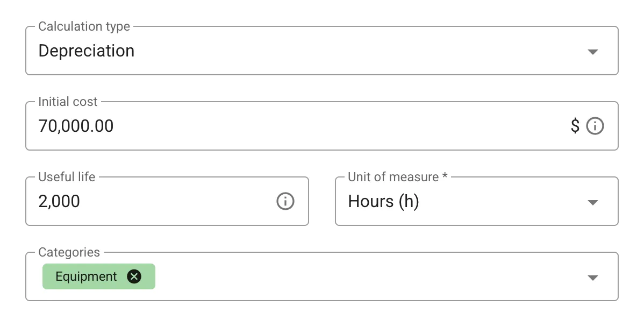Click the currency symbol in Initial cost
The width and height of the screenshot is (644, 327).
pos(574,126)
